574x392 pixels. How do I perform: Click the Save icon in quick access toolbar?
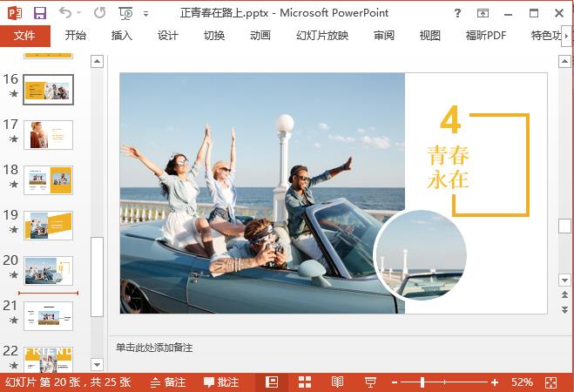pyautogui.click(x=40, y=13)
